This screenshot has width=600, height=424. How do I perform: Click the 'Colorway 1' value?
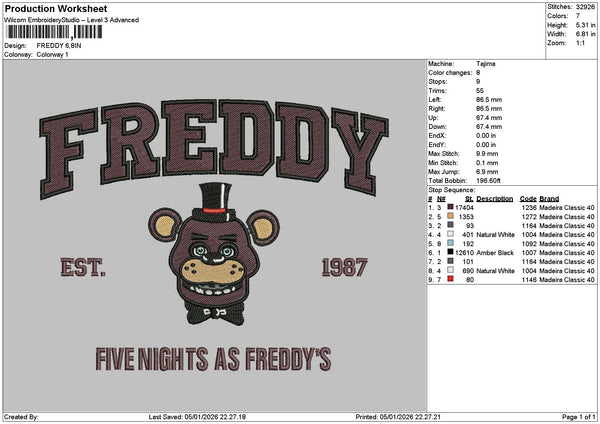coord(52,55)
